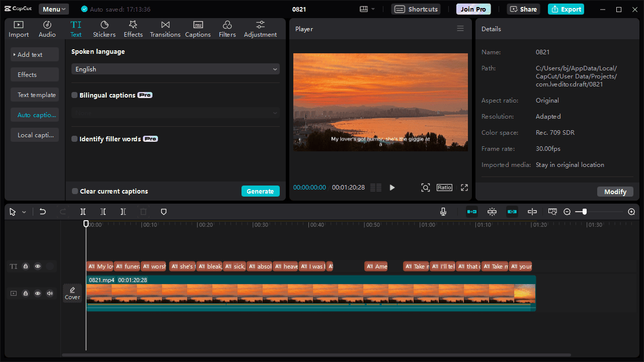Select the pointer selection tool
The height and width of the screenshot is (362, 644).
(x=13, y=212)
